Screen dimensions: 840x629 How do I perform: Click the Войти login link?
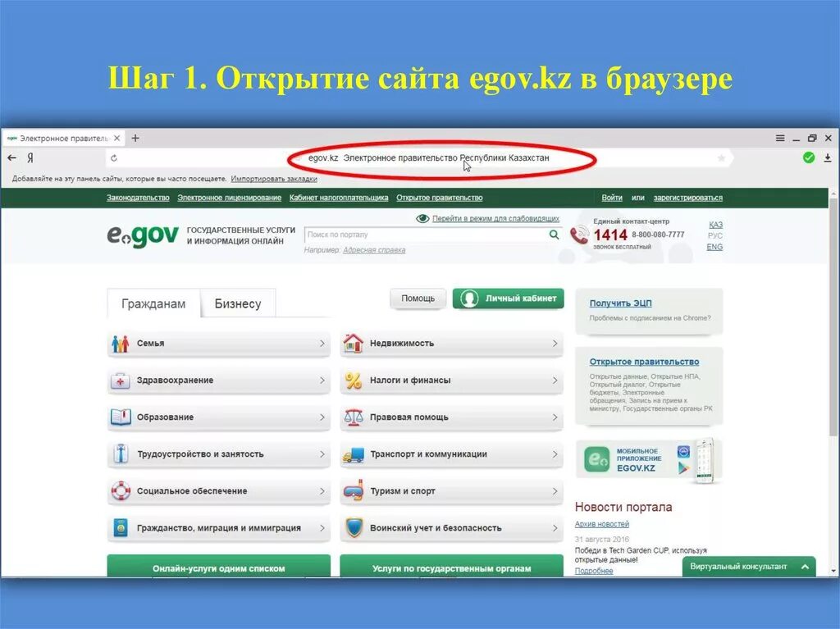(x=612, y=198)
